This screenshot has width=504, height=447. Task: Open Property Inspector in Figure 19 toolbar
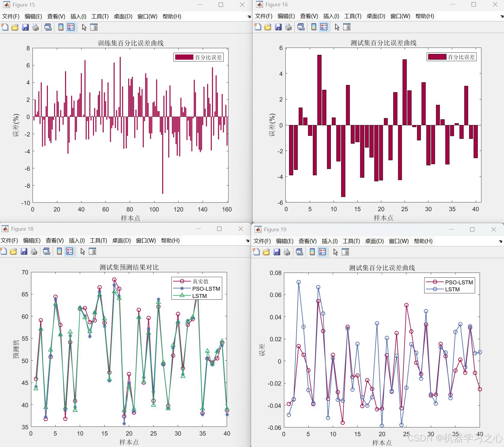point(345,252)
